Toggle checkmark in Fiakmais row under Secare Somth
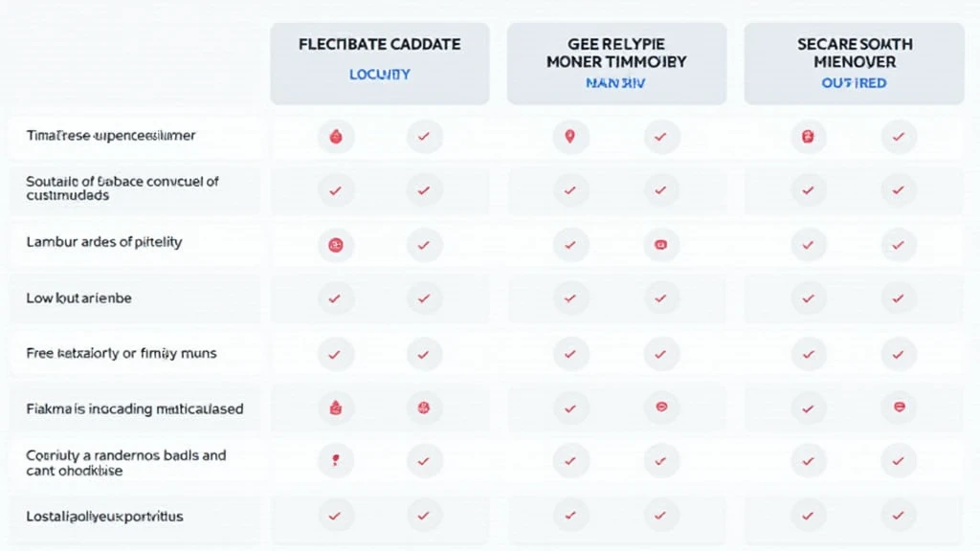 pos(807,408)
